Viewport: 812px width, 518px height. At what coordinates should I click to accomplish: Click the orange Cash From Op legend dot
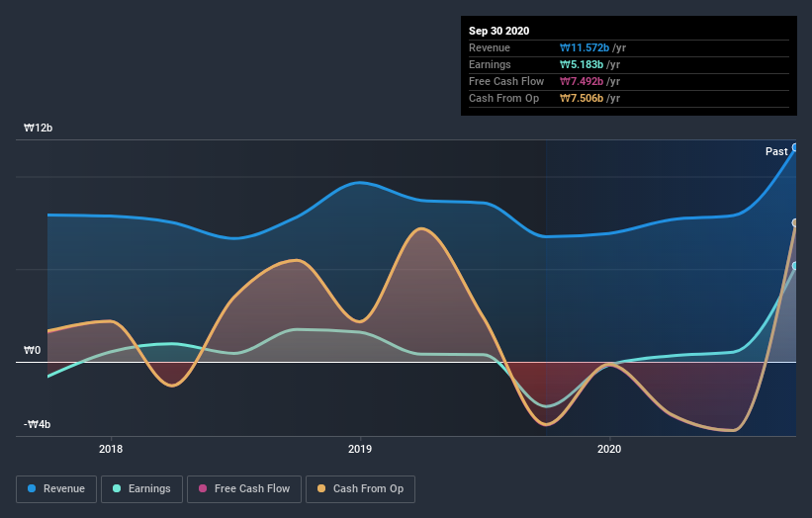[x=321, y=488]
